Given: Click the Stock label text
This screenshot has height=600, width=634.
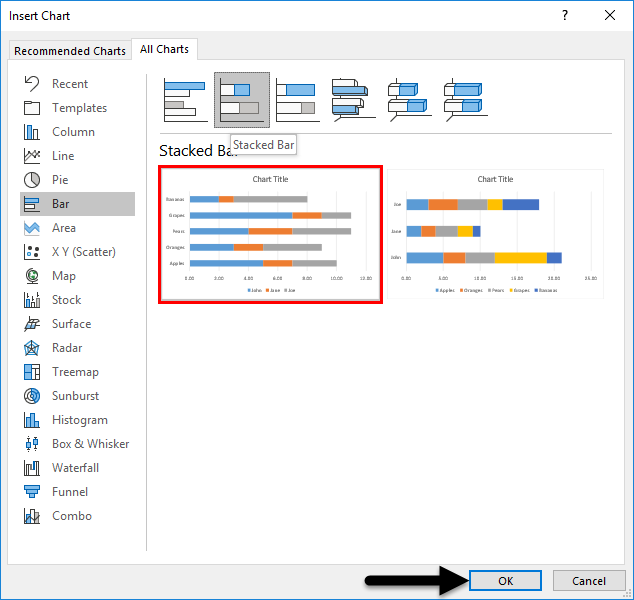Looking at the screenshot, I should (x=66, y=300).
